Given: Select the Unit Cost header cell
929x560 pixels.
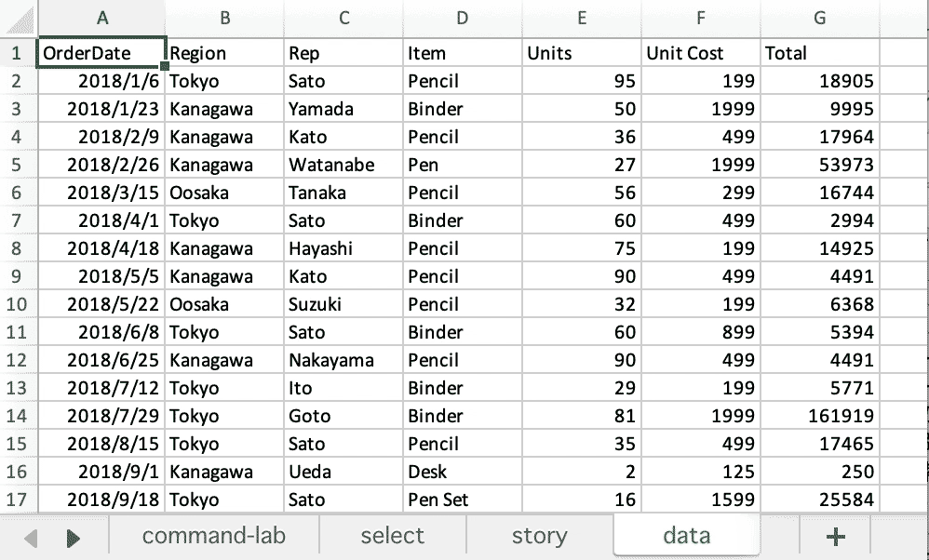Looking at the screenshot, I should pos(700,53).
